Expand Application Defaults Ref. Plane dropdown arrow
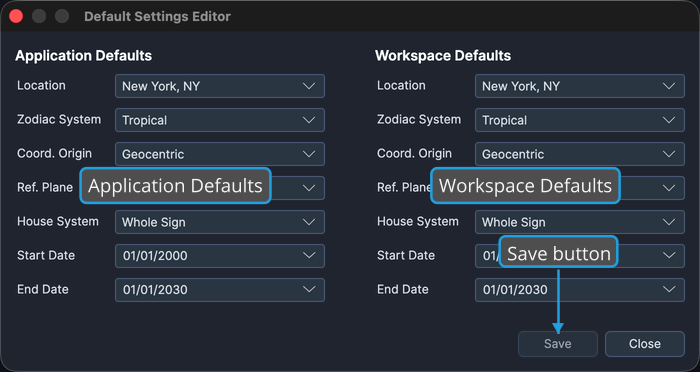This screenshot has width=700, height=372. click(309, 188)
